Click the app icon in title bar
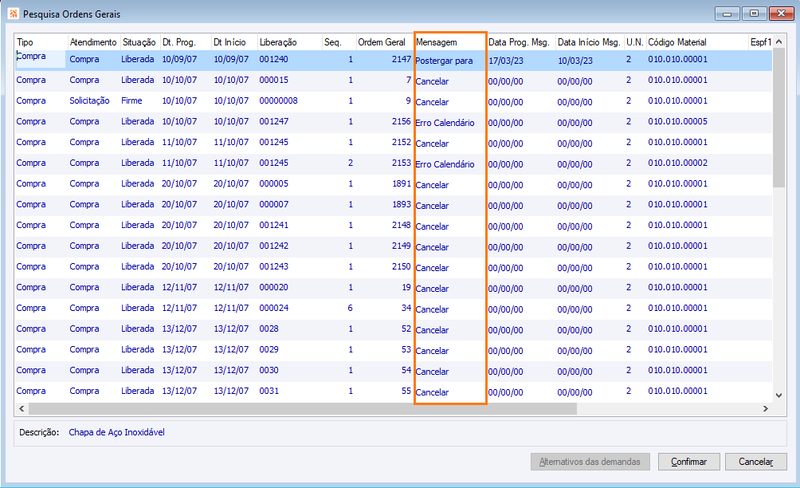800x488 pixels. click(x=13, y=14)
